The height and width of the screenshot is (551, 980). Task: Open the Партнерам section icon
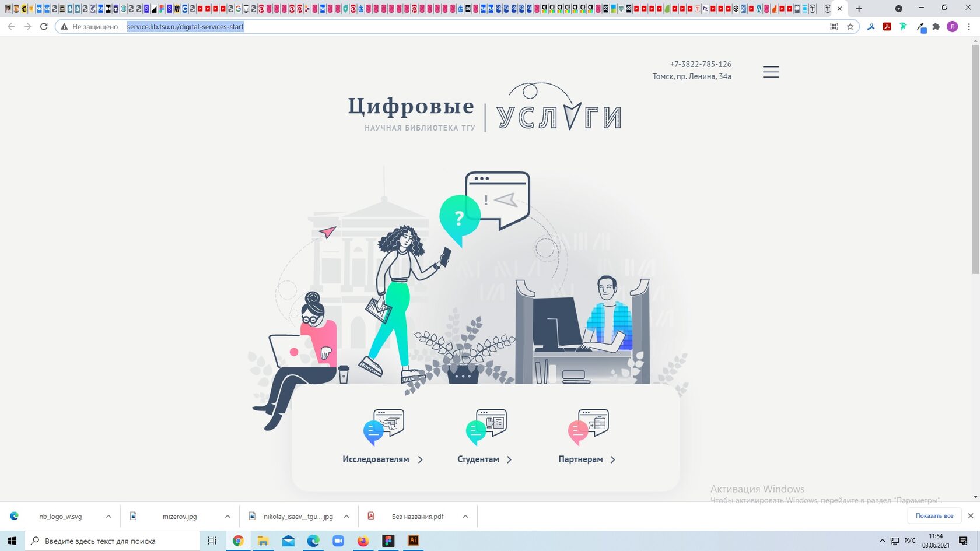(x=588, y=427)
